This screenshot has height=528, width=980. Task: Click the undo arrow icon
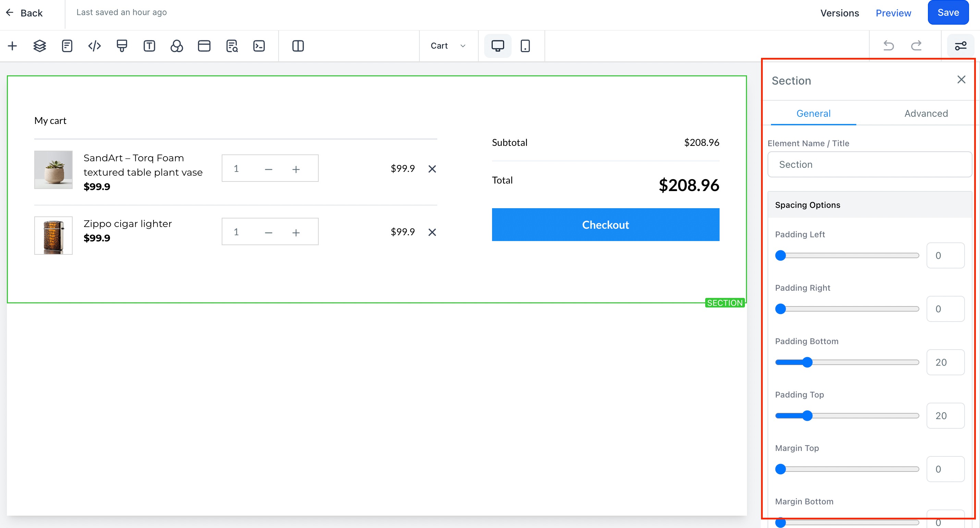(x=888, y=46)
